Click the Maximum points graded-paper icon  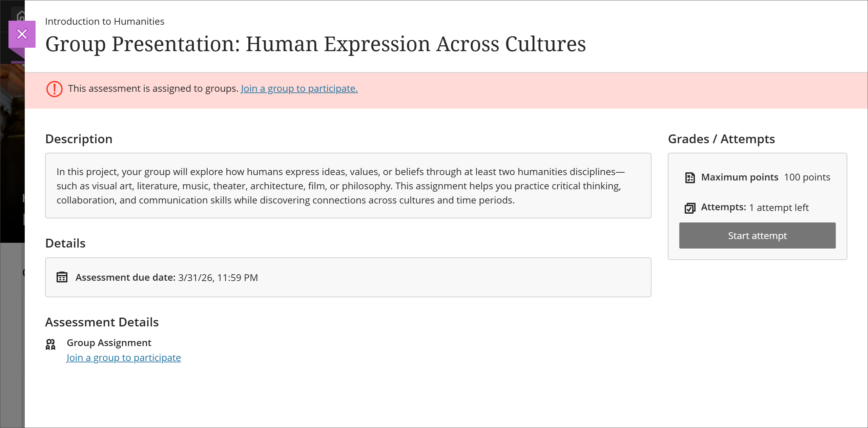pyautogui.click(x=690, y=177)
